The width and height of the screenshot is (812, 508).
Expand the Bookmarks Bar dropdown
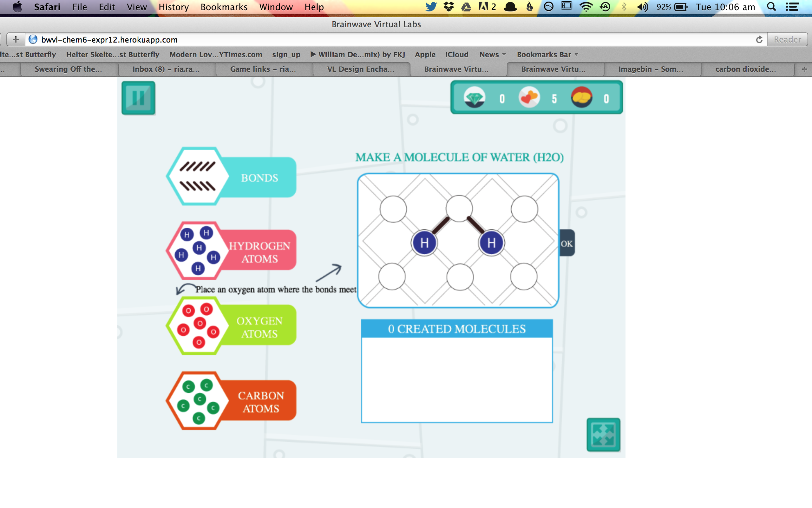click(x=547, y=54)
